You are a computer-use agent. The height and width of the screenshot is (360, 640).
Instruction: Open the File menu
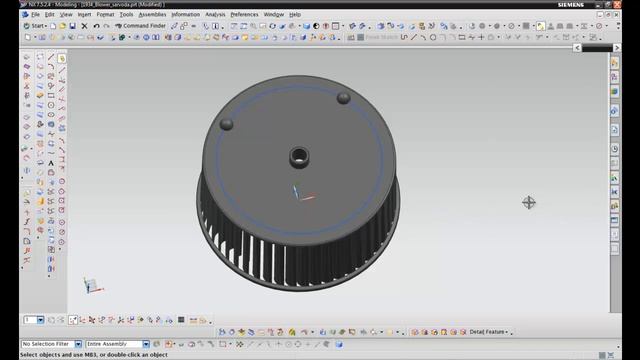point(36,14)
